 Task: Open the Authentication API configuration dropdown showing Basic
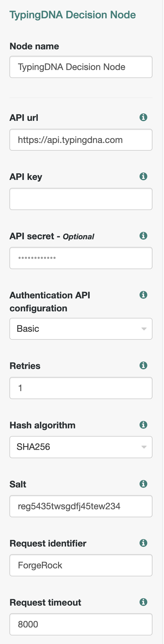[81, 329]
